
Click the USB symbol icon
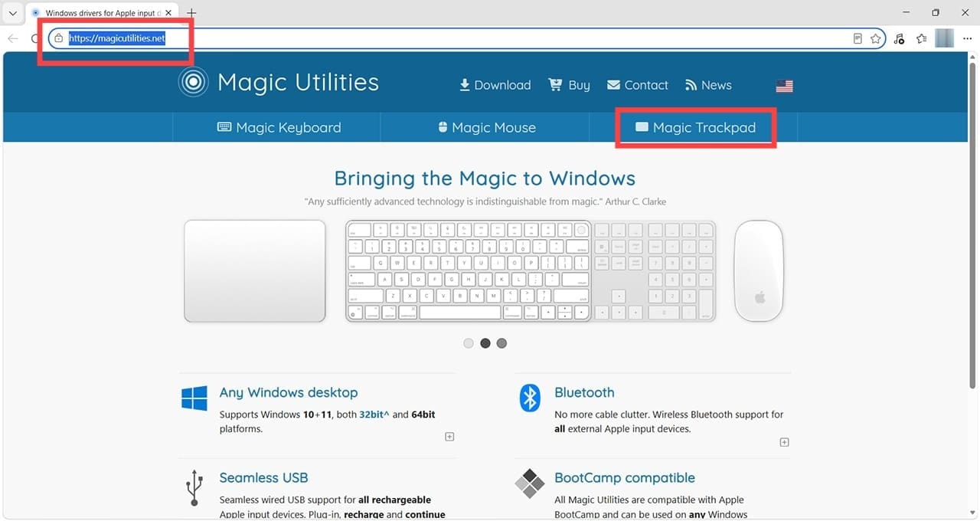[194, 487]
